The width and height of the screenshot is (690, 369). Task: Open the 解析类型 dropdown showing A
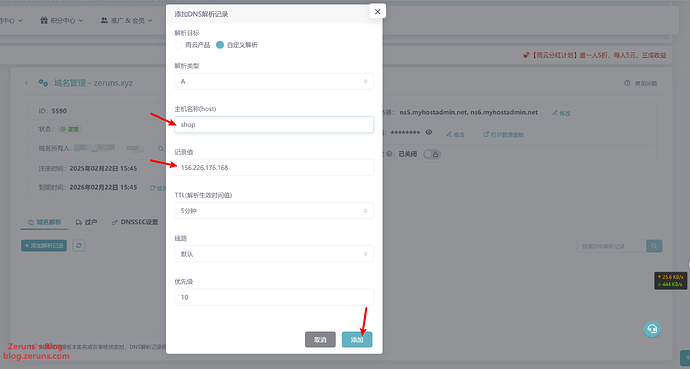click(x=274, y=81)
